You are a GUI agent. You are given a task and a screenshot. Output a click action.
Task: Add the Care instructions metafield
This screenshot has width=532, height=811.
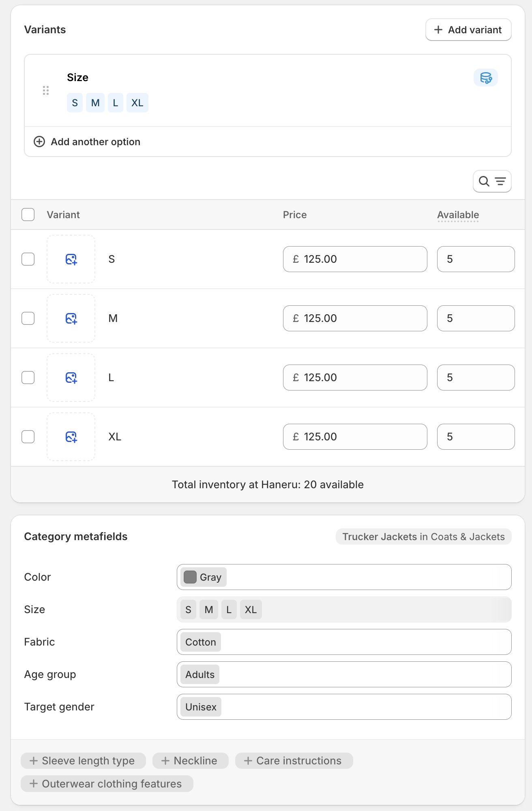[x=294, y=761]
